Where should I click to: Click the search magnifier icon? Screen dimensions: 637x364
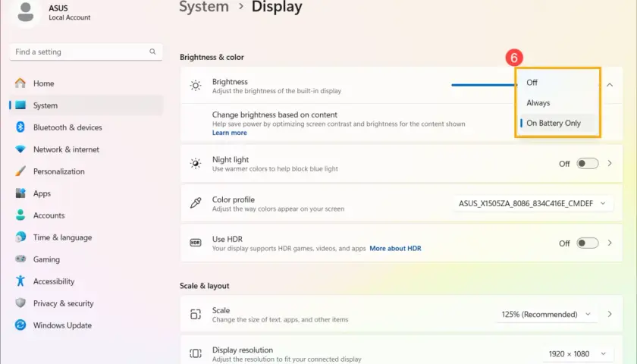[x=152, y=52]
